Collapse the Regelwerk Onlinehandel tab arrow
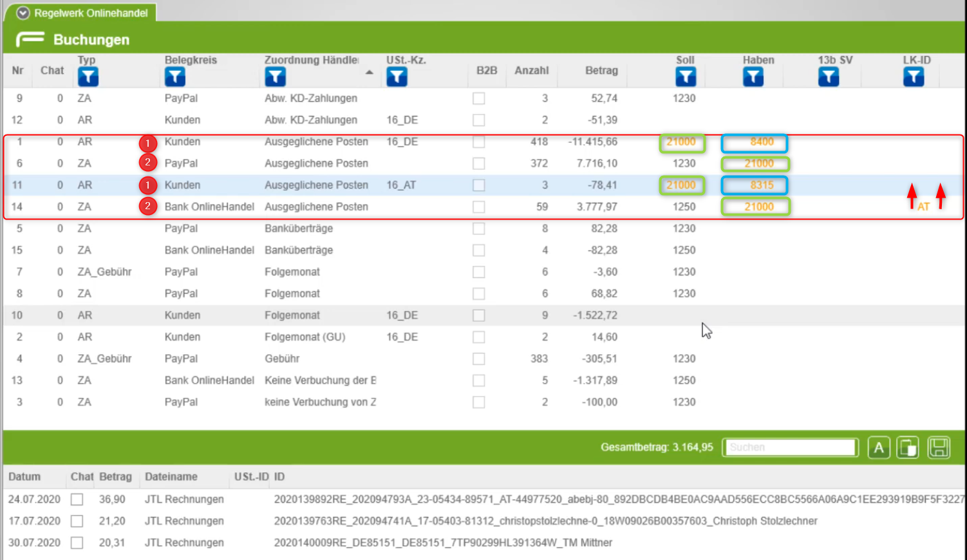Image resolution: width=967 pixels, height=560 pixels. (x=23, y=13)
